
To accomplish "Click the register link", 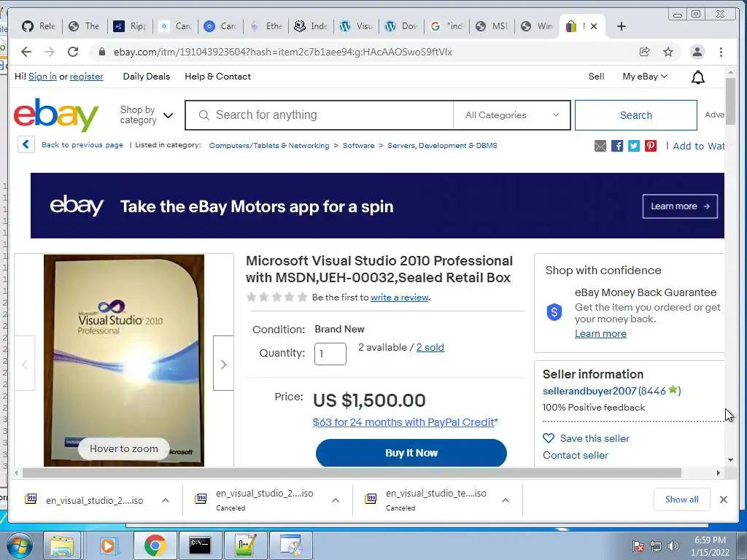I will pos(86,76).
